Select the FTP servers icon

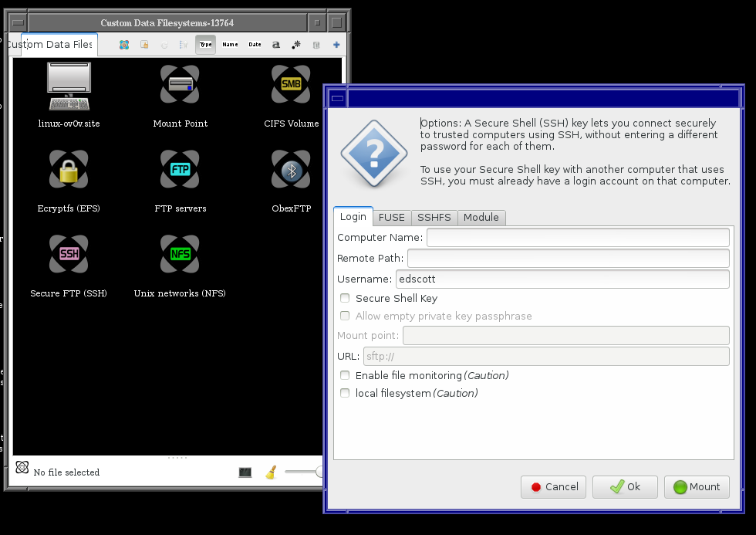[x=180, y=169]
